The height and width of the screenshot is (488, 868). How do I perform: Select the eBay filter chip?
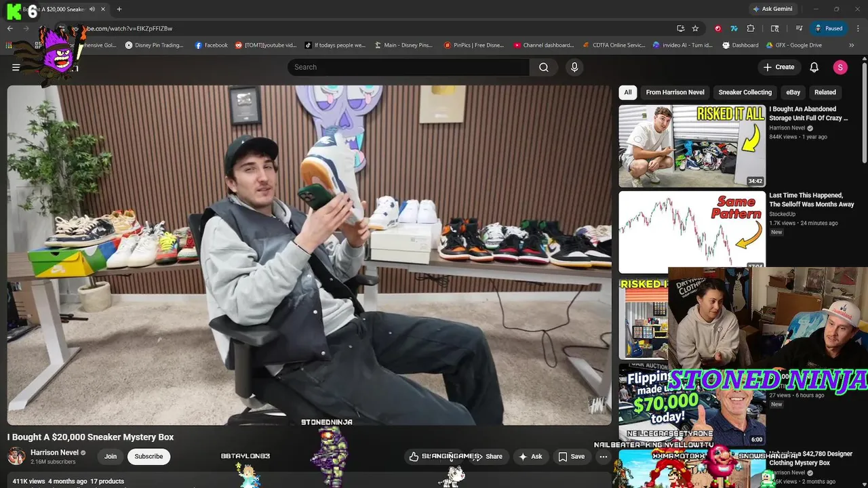coord(793,92)
